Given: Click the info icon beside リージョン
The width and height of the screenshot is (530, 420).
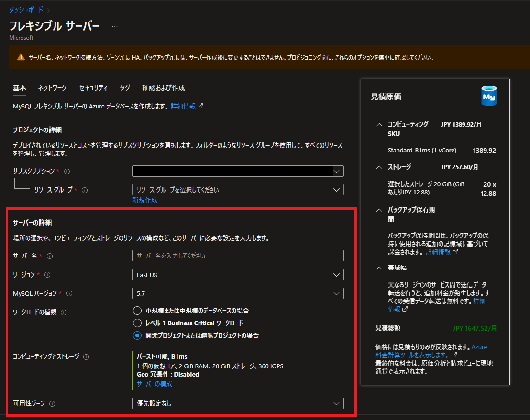Looking at the screenshot, I should (x=47, y=275).
